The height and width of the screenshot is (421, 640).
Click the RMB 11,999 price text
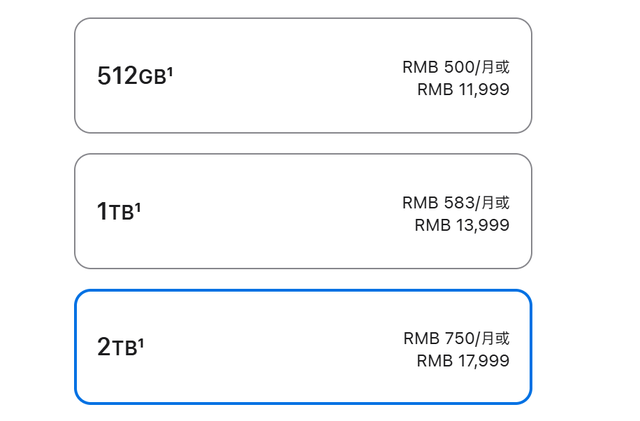tap(463, 89)
